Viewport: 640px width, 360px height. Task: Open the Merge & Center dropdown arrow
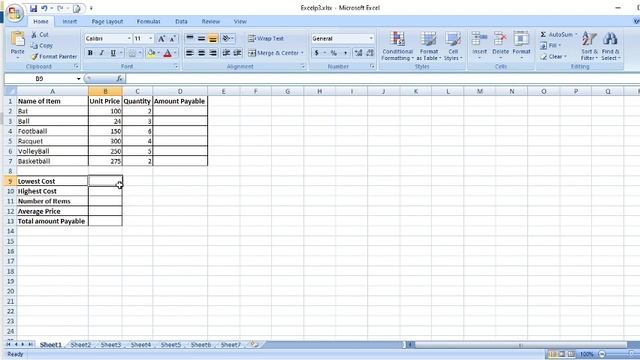pyautogui.click(x=302, y=53)
